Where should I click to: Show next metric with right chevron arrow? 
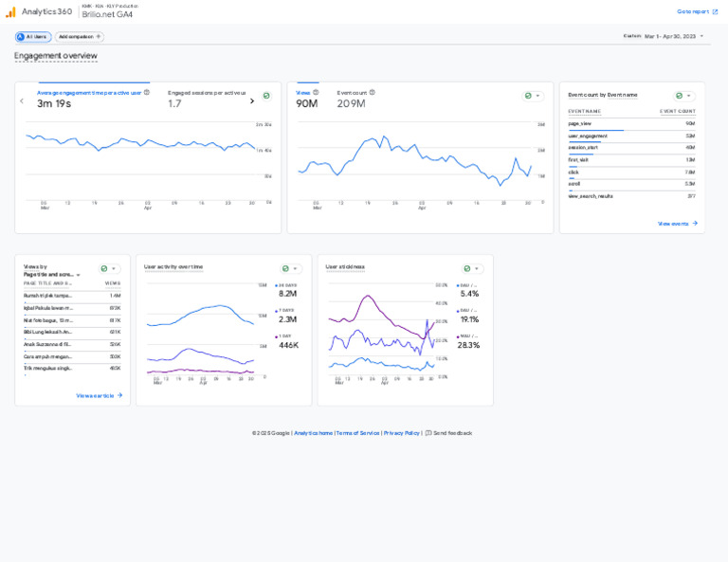pos(252,100)
